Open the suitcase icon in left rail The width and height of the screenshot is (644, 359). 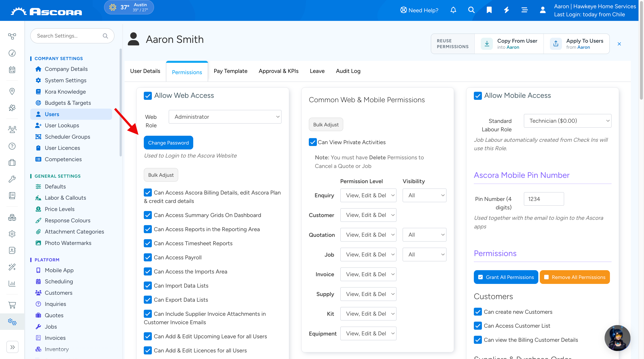tap(12, 162)
